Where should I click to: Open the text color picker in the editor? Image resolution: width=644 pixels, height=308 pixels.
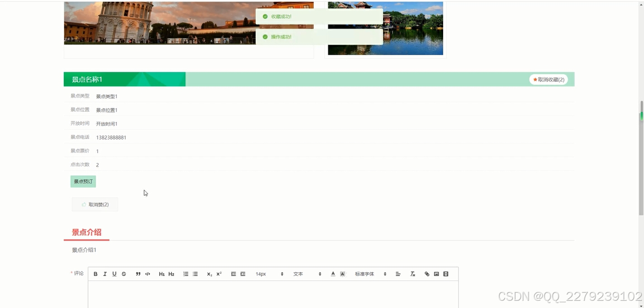point(332,274)
